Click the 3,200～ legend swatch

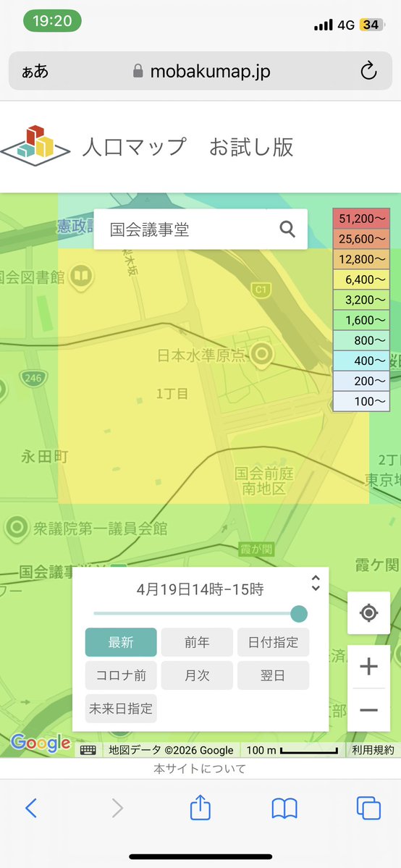[361, 300]
